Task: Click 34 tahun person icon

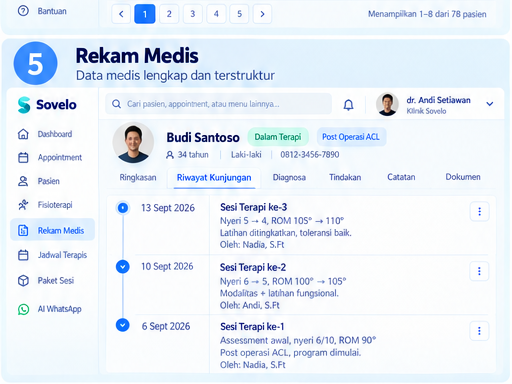Action: click(170, 155)
